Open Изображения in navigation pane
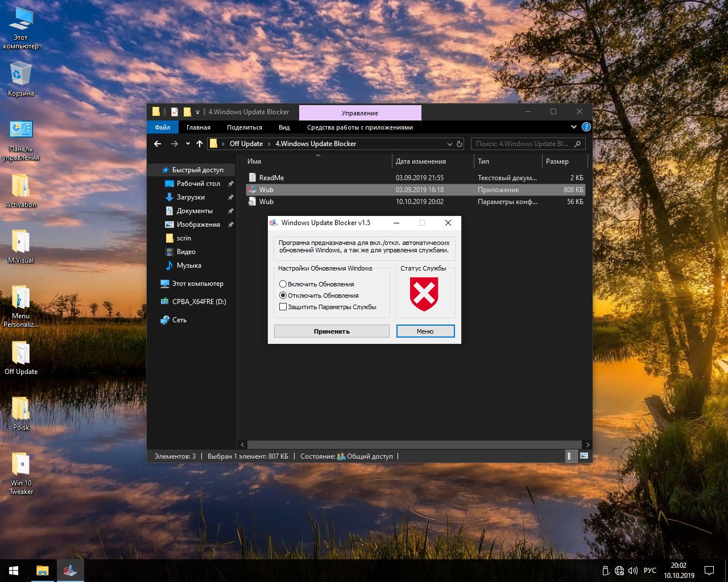 (x=192, y=225)
